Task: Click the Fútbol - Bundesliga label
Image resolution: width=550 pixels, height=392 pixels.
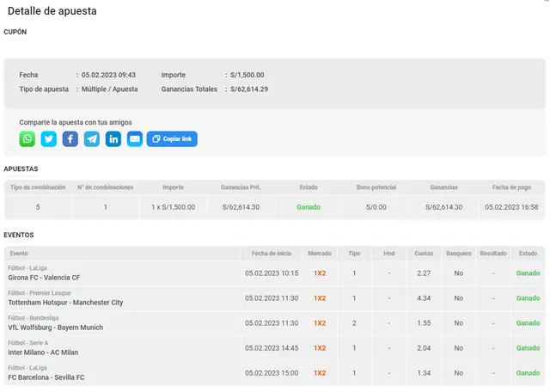Action: click(34, 318)
